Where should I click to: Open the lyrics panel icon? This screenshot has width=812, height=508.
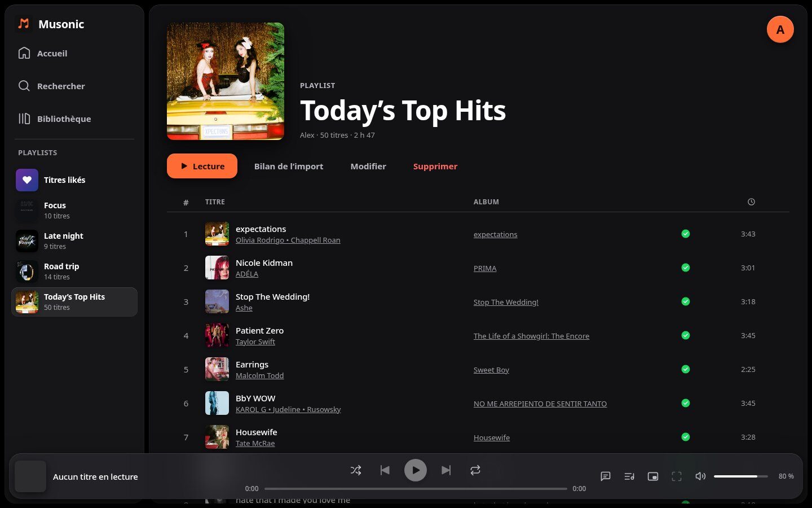[606, 476]
